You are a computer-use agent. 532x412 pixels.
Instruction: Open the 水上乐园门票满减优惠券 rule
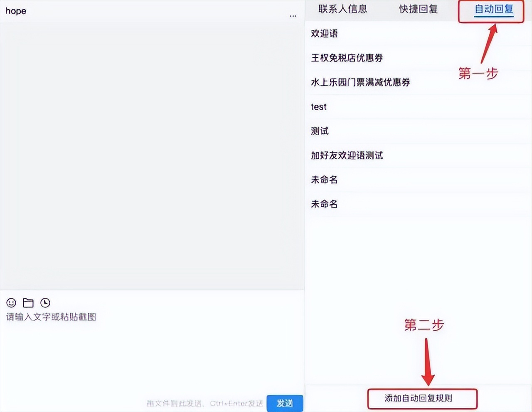coord(360,82)
